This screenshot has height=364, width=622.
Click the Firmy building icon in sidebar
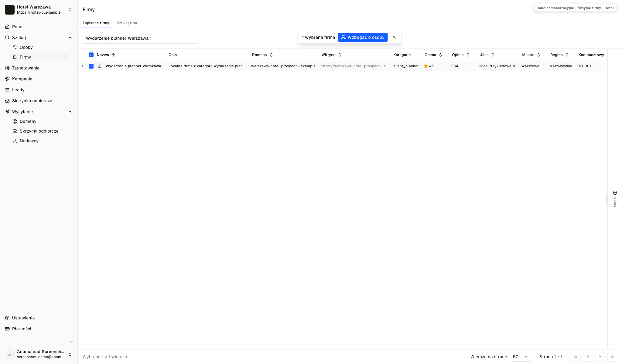tap(15, 57)
